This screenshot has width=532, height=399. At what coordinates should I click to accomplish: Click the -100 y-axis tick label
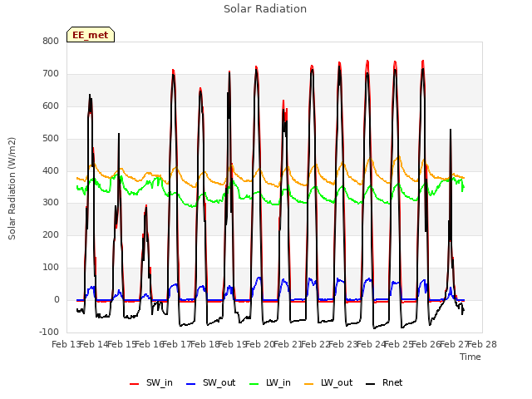[x=49, y=332]
